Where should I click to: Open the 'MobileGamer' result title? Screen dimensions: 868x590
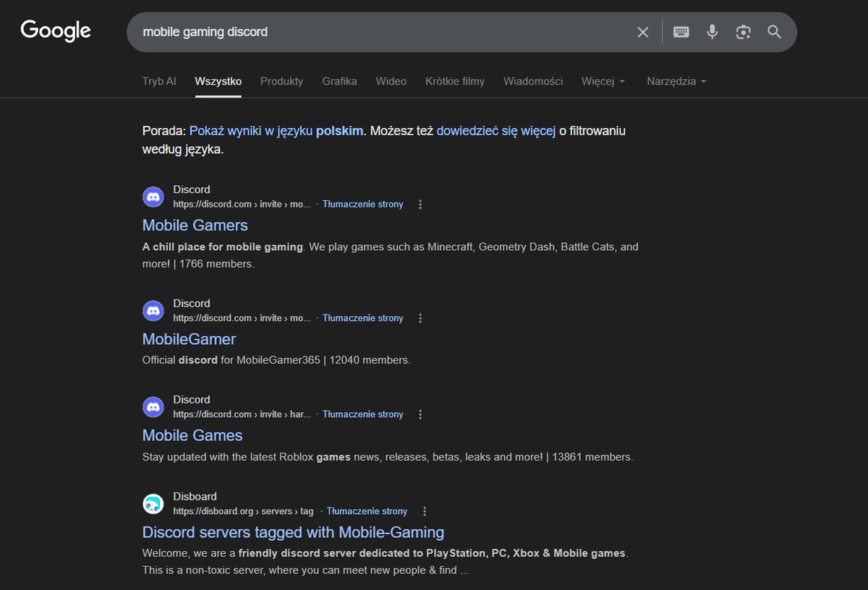[x=189, y=339]
